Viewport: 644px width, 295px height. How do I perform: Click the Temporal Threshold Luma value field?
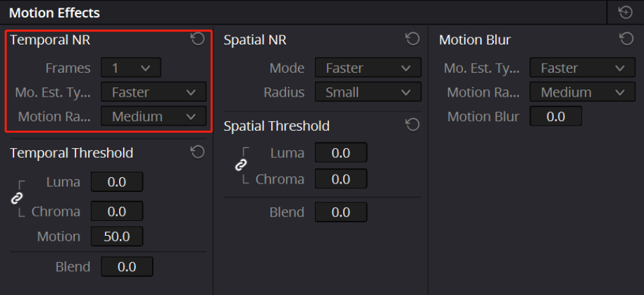tap(117, 182)
